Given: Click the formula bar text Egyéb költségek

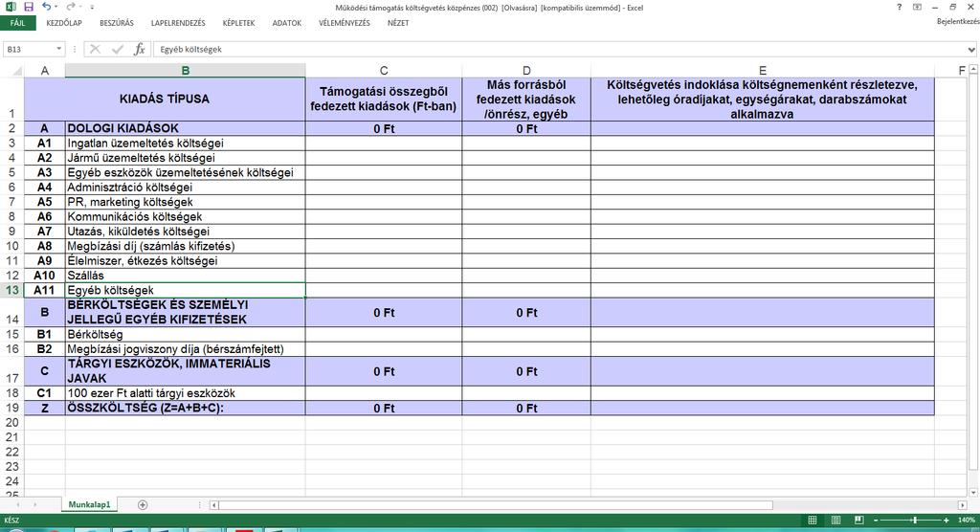Looking at the screenshot, I should [190, 49].
